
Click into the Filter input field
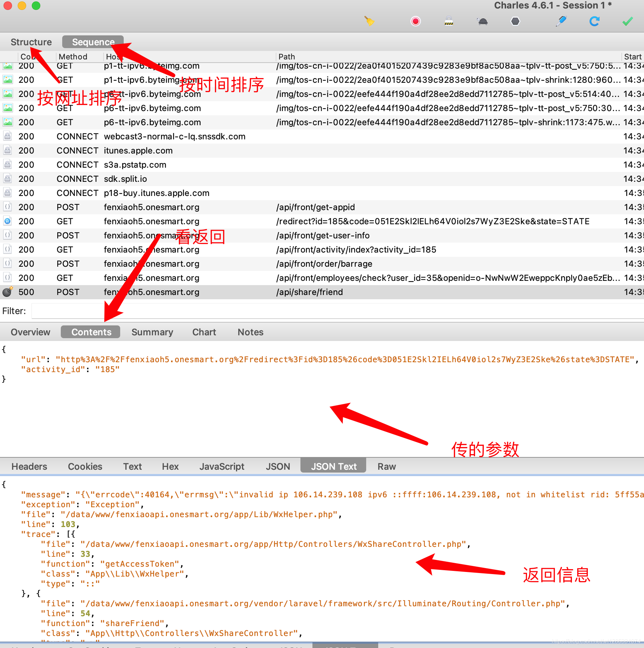click(338, 311)
